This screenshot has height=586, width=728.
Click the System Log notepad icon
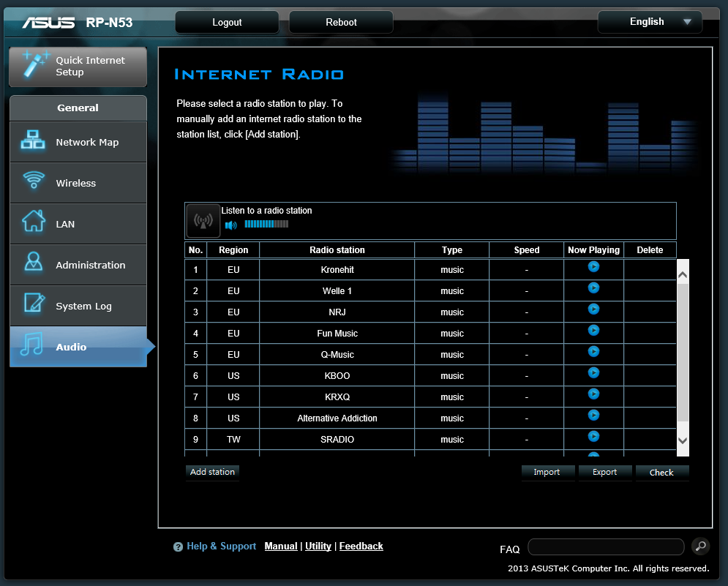coord(34,303)
